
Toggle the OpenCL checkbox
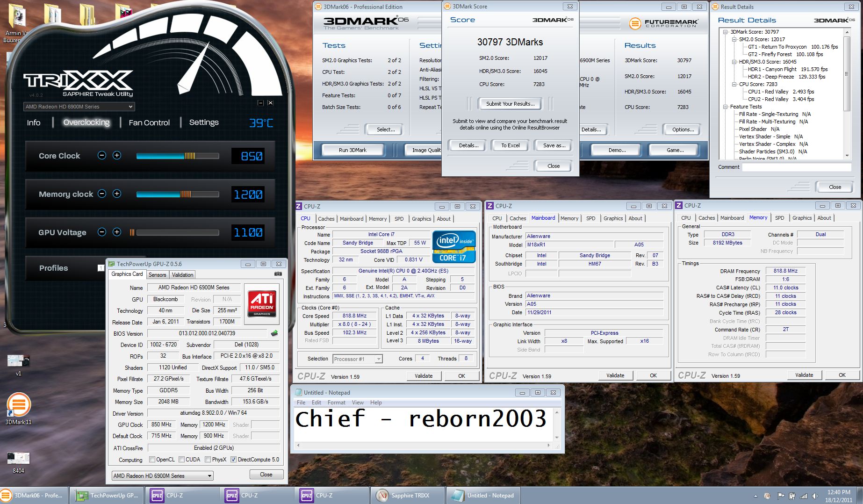coord(152,460)
